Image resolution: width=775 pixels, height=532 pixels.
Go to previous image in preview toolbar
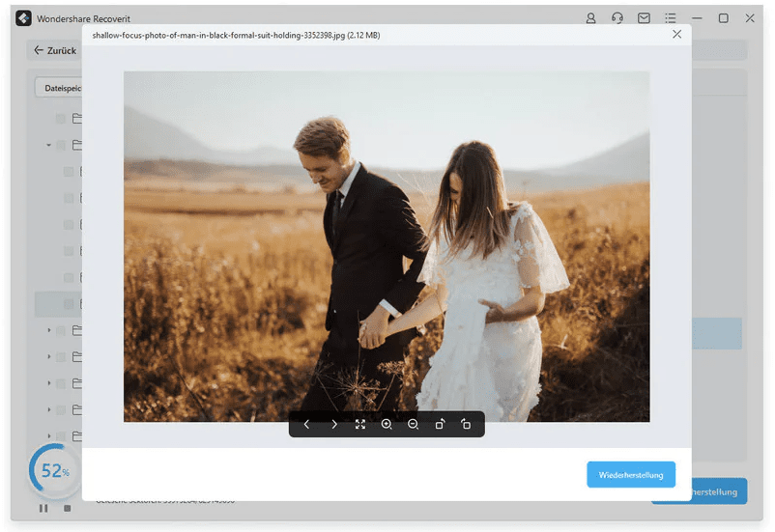[x=306, y=425]
